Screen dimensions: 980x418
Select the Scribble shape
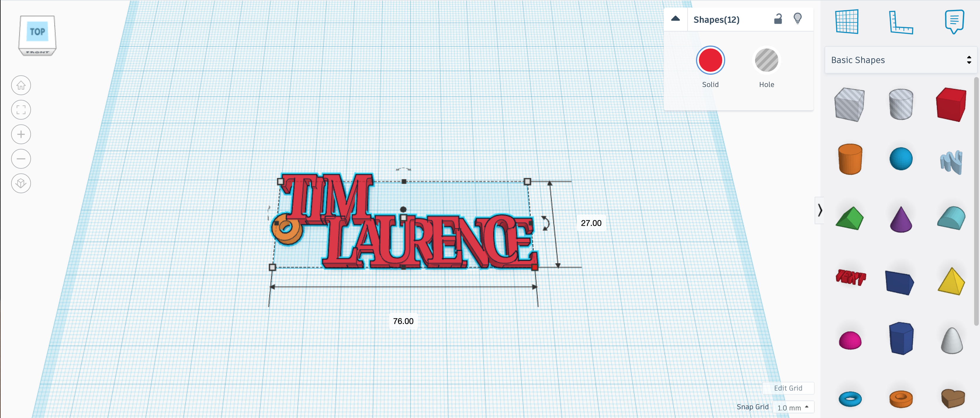tap(951, 162)
